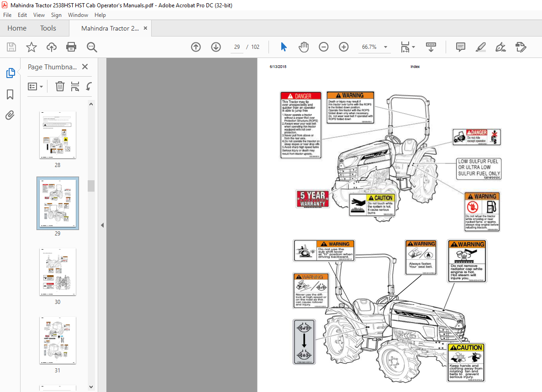542x392 pixels.
Task: Add a comment sticky note
Action: click(460, 47)
